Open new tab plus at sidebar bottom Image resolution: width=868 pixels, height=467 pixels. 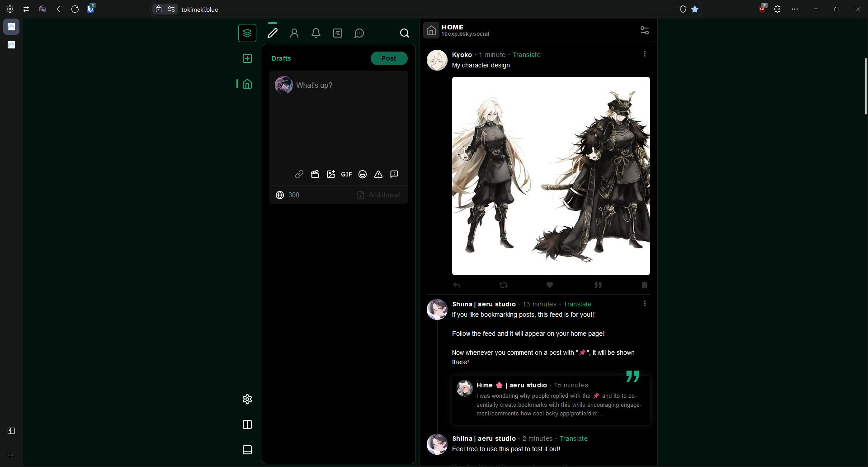(x=11, y=456)
